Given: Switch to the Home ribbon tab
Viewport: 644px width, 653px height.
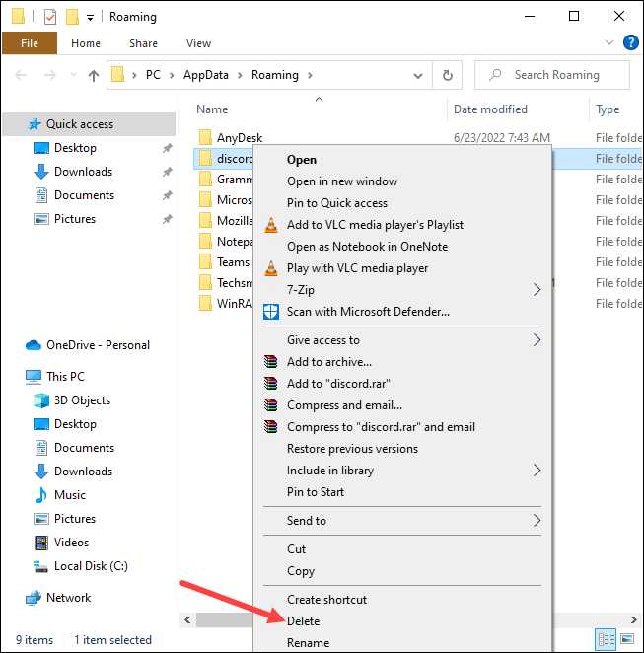Looking at the screenshot, I should tap(86, 43).
